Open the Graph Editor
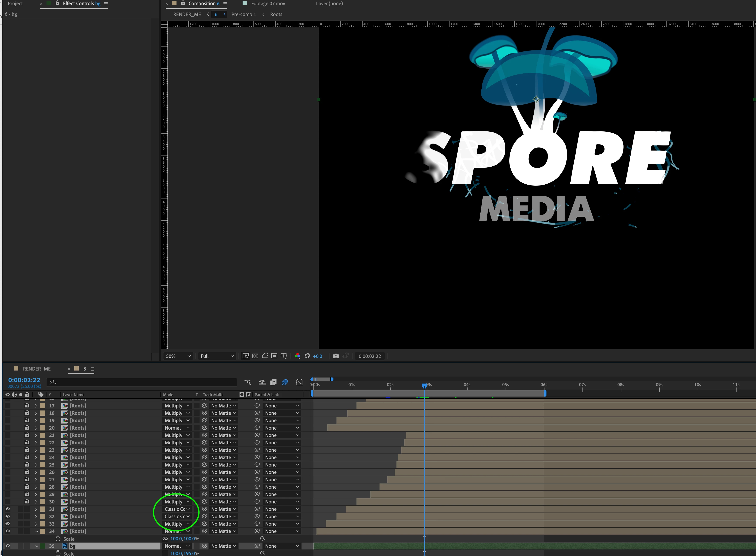 click(299, 382)
